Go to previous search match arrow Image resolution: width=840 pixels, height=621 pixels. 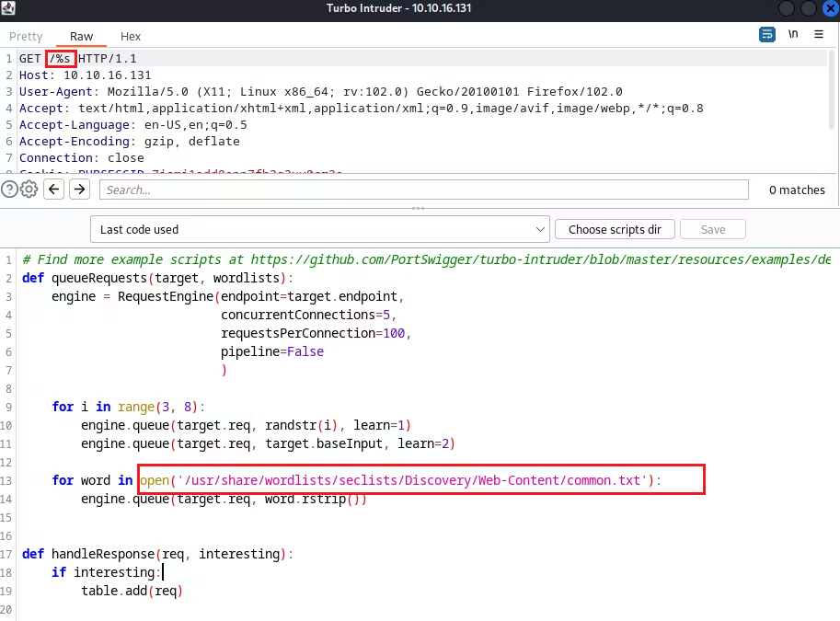[x=54, y=190]
